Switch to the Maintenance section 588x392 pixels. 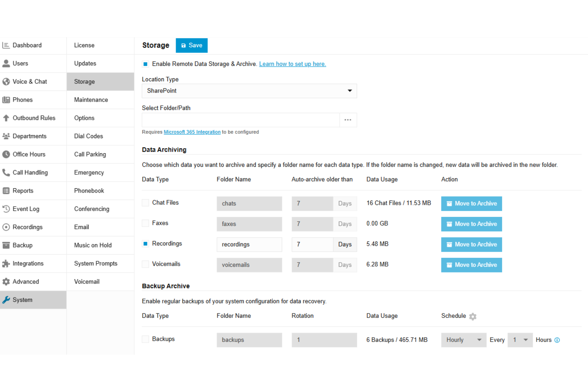pos(91,100)
